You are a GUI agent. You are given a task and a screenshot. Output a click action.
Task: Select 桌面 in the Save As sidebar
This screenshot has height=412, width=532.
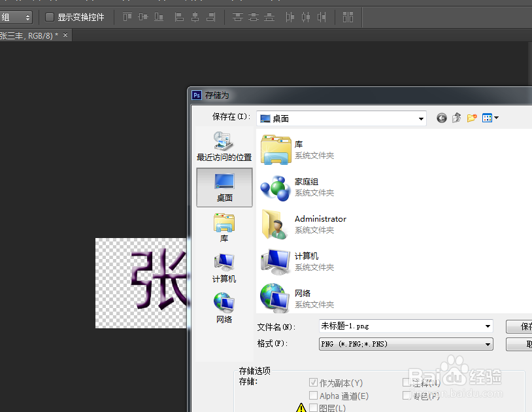[224, 186]
